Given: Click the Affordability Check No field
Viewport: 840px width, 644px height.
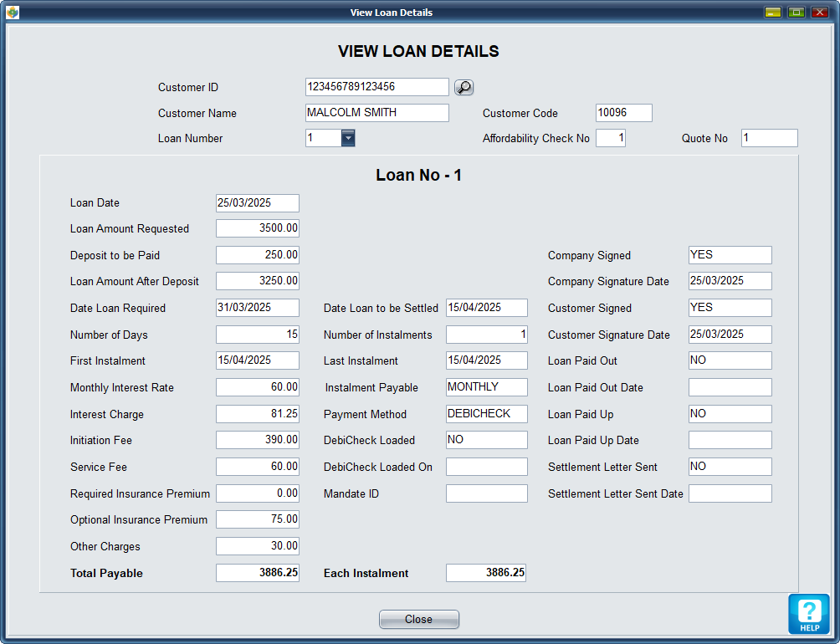Looking at the screenshot, I should point(611,138).
